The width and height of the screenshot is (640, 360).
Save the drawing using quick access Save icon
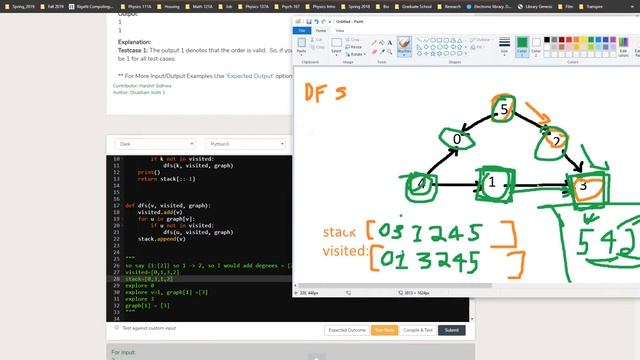309,22
